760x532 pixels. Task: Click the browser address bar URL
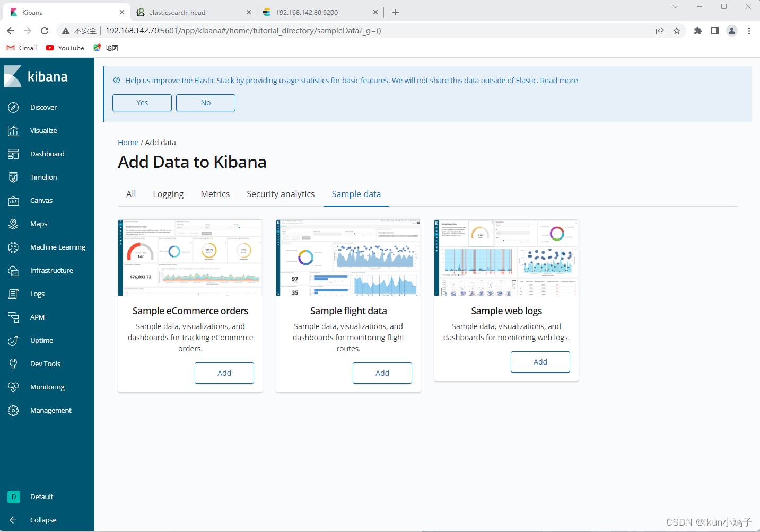point(243,31)
